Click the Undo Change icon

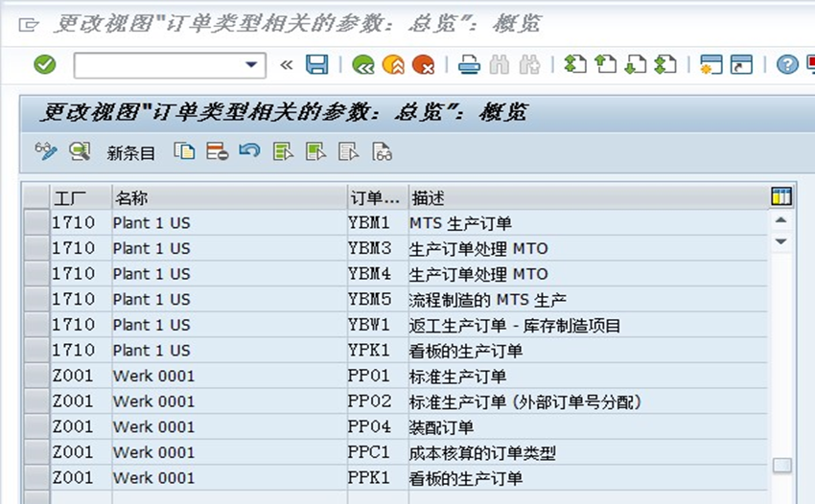click(249, 151)
